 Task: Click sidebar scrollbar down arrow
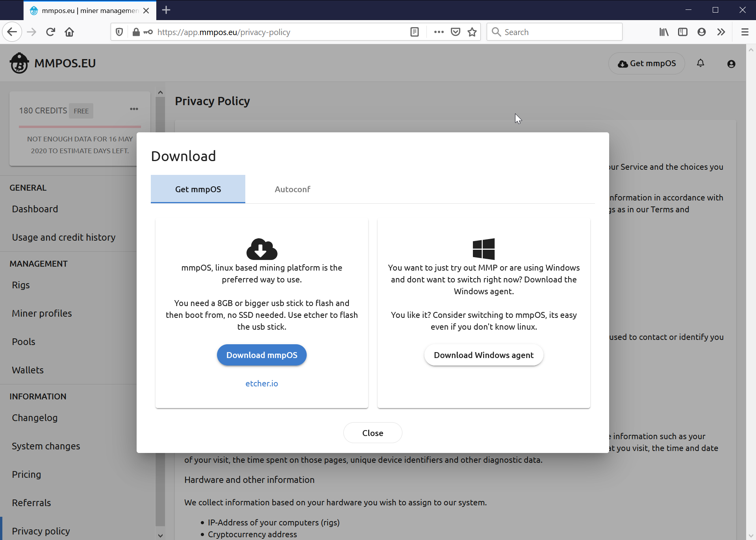[x=160, y=535]
